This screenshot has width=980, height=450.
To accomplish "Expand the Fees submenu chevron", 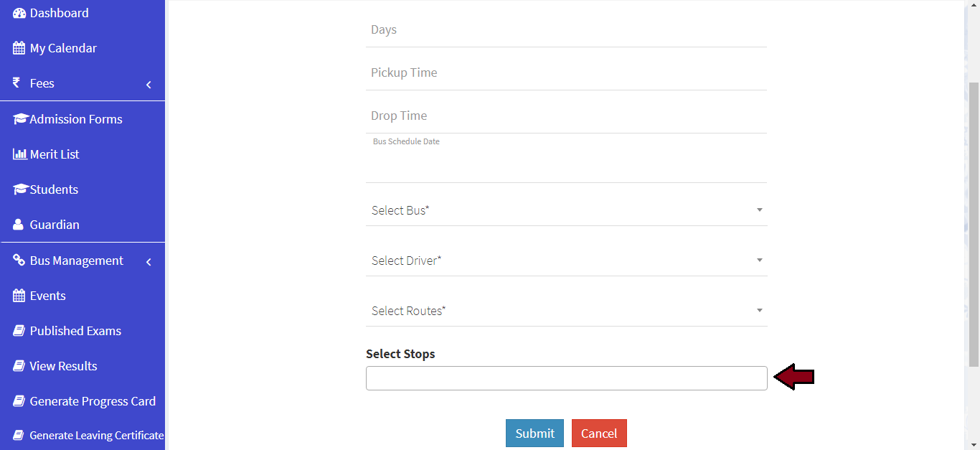I will pos(149,85).
